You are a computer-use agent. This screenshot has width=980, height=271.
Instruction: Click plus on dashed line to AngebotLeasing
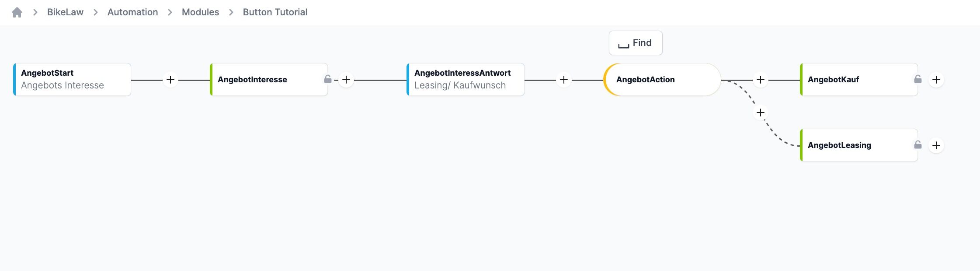(x=761, y=113)
